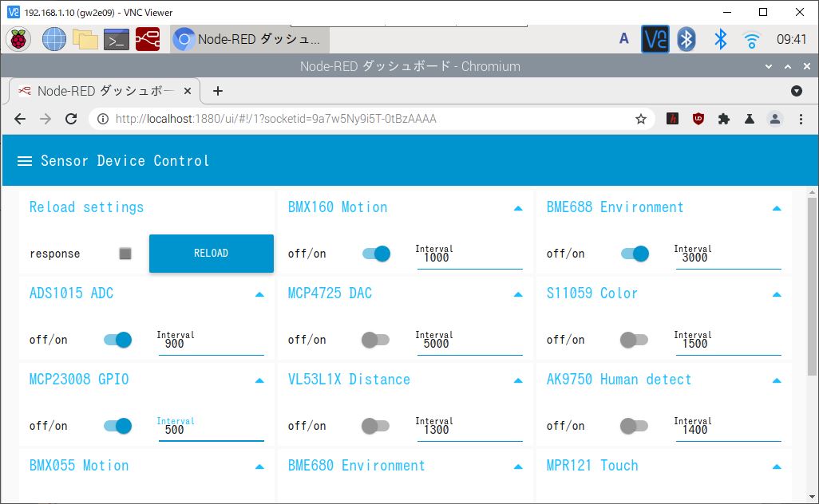The image size is (819, 504).
Task: Open the Chromium extensions puzzle icon
Action: pyautogui.click(x=724, y=119)
